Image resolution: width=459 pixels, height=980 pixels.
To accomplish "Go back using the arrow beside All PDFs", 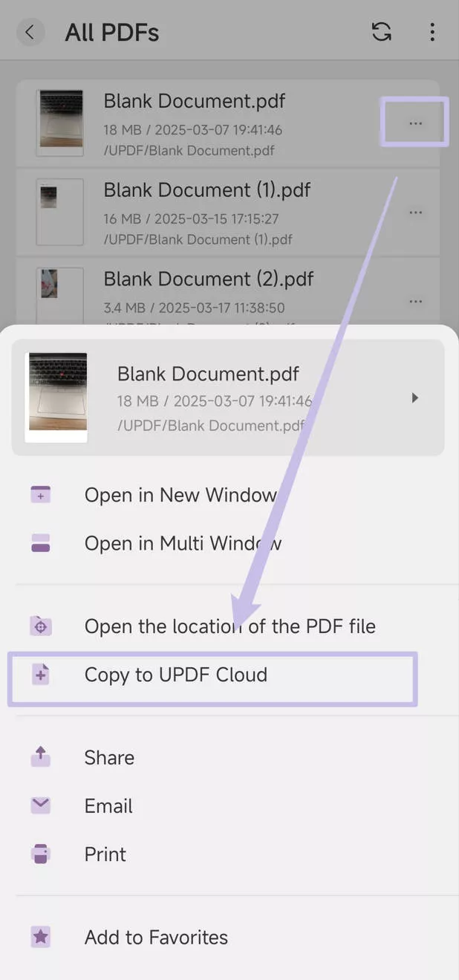I will [x=30, y=32].
